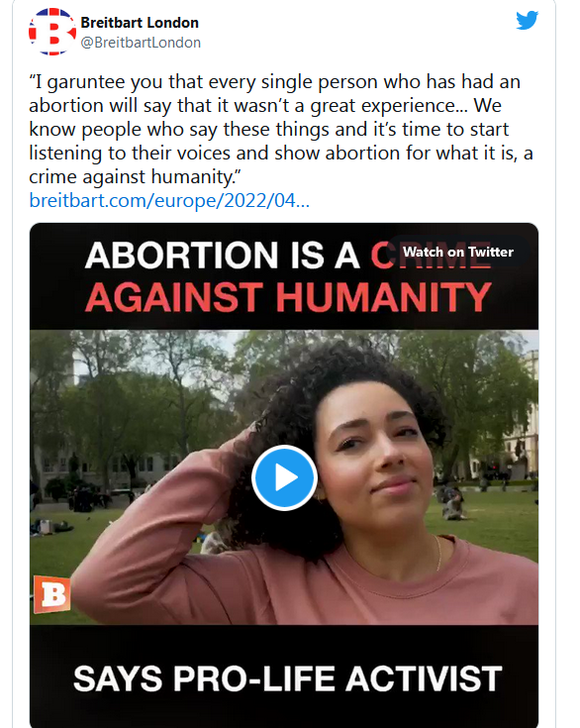Image resolution: width=580 pixels, height=728 pixels.
Task: Click the blue Twitter bird icon
Action: [528, 21]
